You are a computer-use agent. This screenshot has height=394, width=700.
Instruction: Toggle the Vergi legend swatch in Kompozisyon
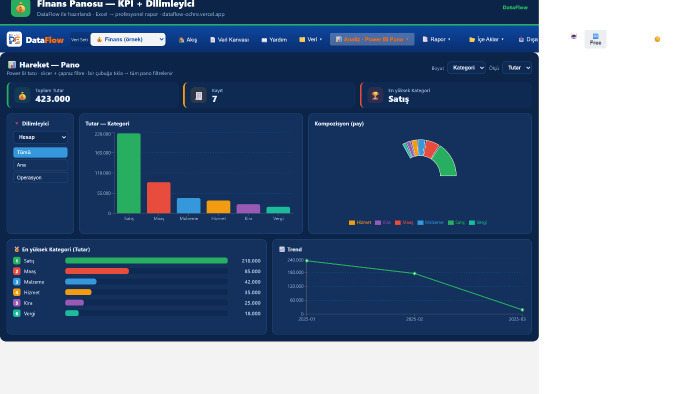coord(472,223)
